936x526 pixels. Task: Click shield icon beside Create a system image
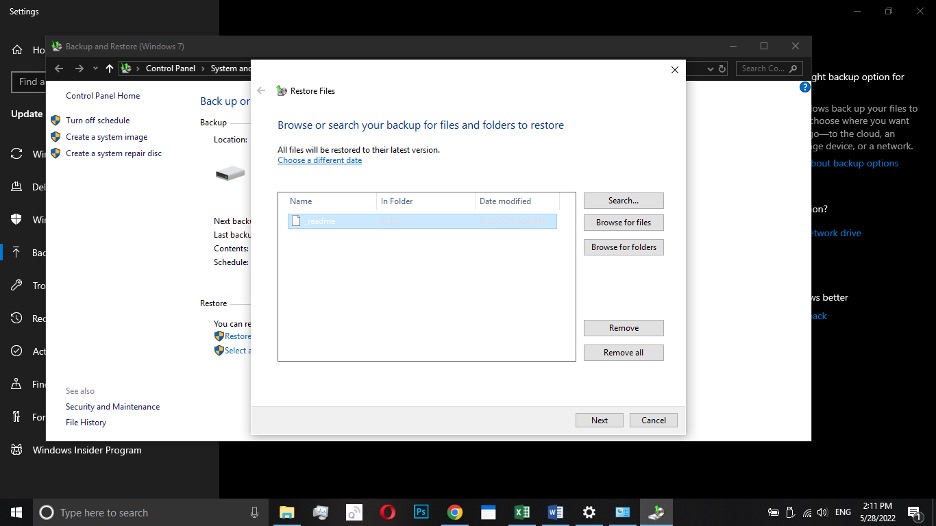tap(56, 137)
